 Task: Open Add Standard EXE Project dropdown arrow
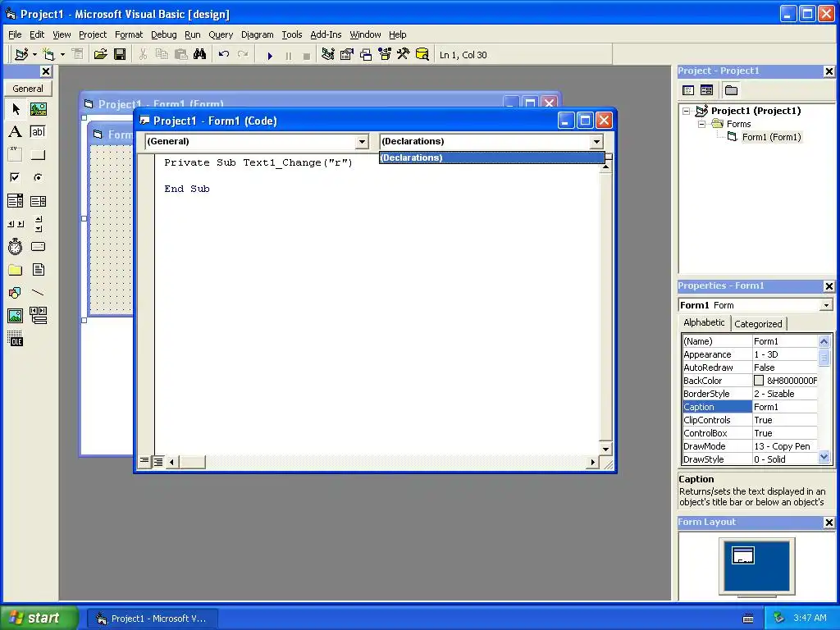tap(34, 55)
